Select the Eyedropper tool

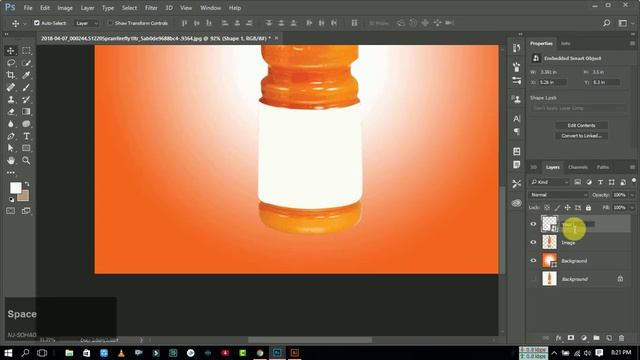pyautogui.click(x=26, y=75)
